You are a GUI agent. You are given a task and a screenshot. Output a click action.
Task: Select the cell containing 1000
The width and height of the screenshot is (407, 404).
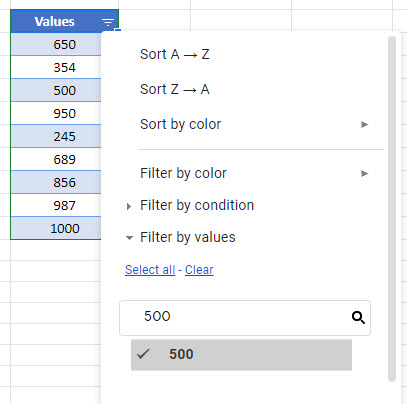(x=56, y=228)
